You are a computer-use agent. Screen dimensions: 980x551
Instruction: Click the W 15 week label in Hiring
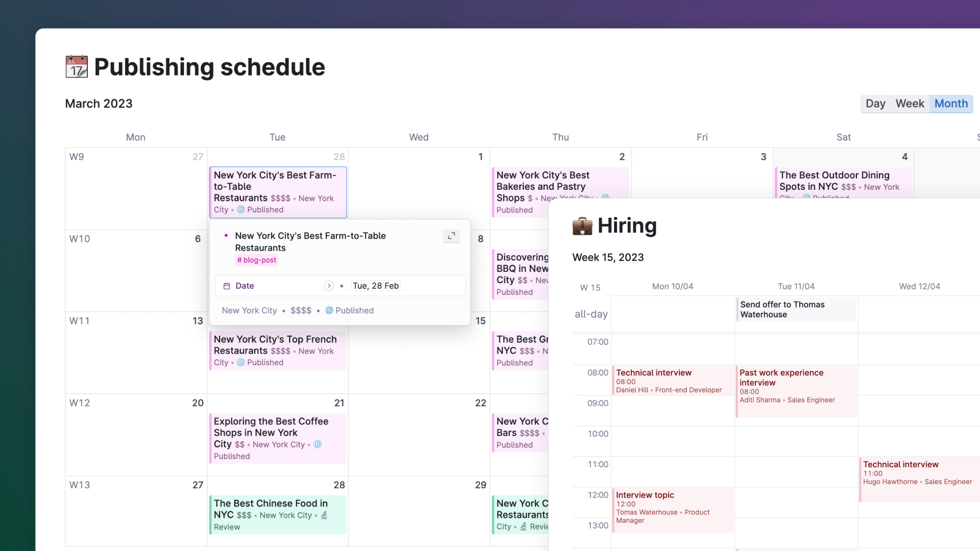tap(590, 288)
